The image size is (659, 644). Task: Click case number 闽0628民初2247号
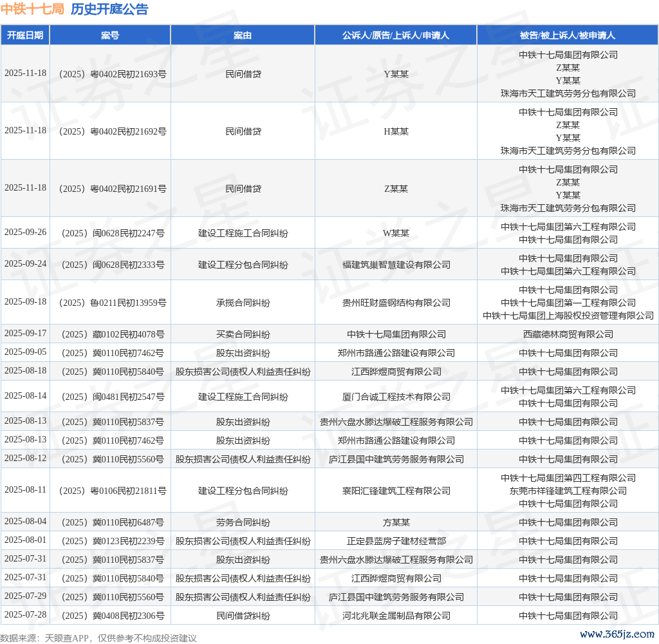click(110, 233)
